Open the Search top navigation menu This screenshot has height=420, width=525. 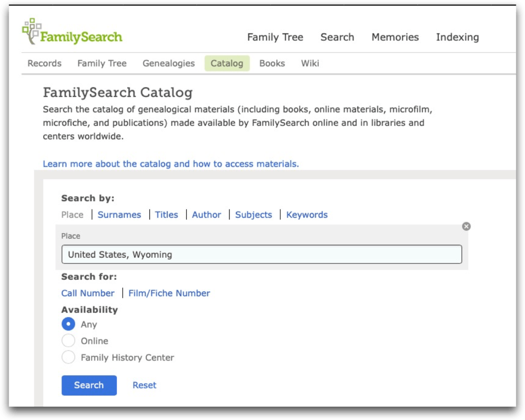point(337,37)
